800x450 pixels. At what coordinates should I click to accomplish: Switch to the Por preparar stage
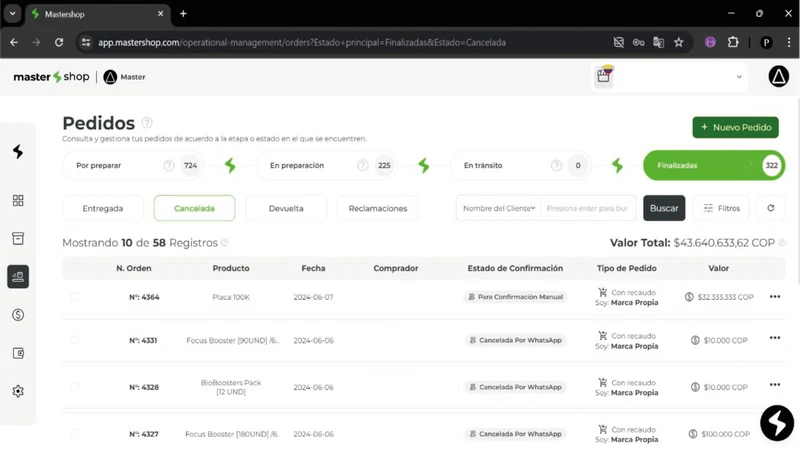[133, 165]
